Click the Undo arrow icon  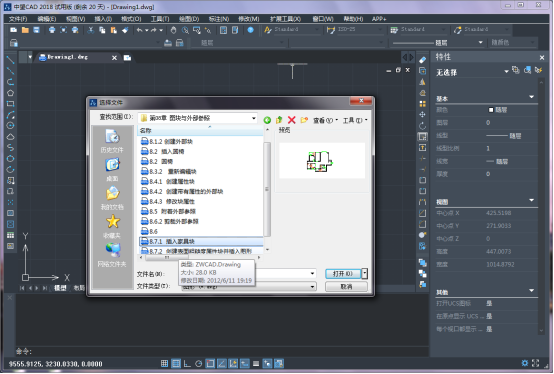140,30
